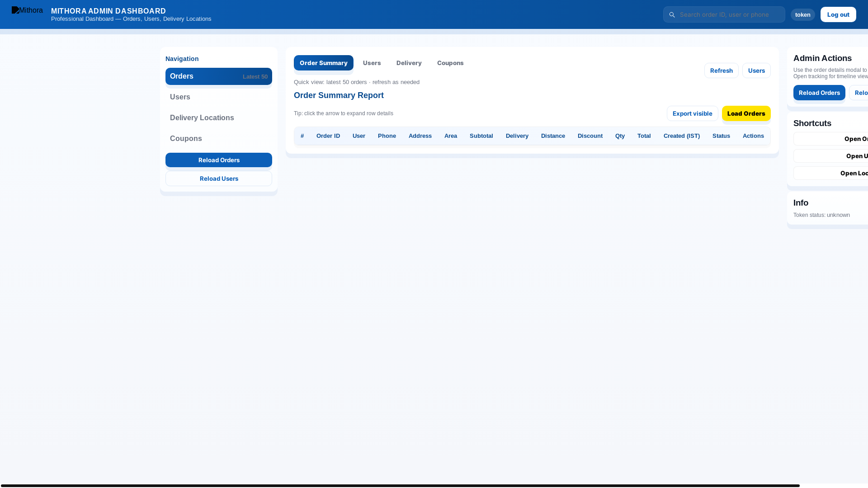This screenshot has width=868, height=488.
Task: Open Users in the Navigation panel
Action: pyautogui.click(x=219, y=97)
